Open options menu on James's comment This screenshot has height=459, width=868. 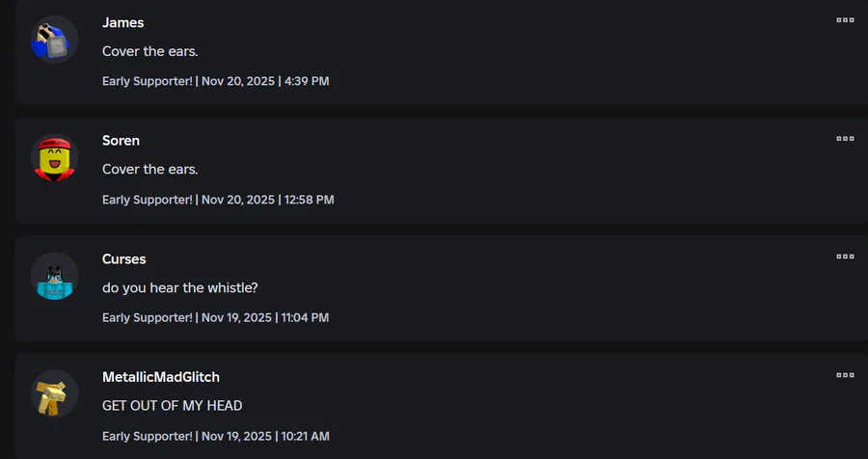pyautogui.click(x=845, y=20)
